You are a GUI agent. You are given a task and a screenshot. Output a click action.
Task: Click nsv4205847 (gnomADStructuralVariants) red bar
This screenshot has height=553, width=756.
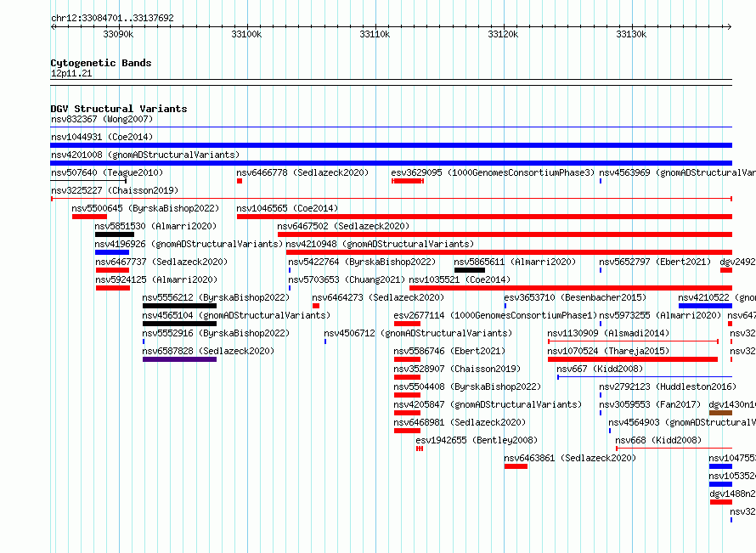point(408,413)
